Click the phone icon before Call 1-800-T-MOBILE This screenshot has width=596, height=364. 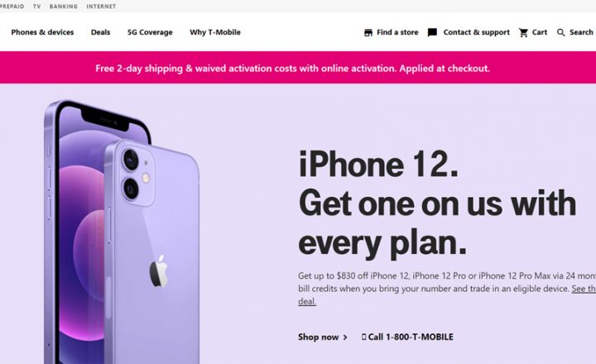363,337
